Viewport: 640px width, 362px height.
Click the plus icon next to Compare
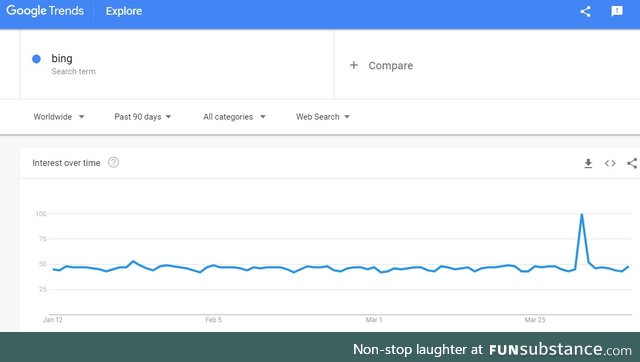(354, 65)
